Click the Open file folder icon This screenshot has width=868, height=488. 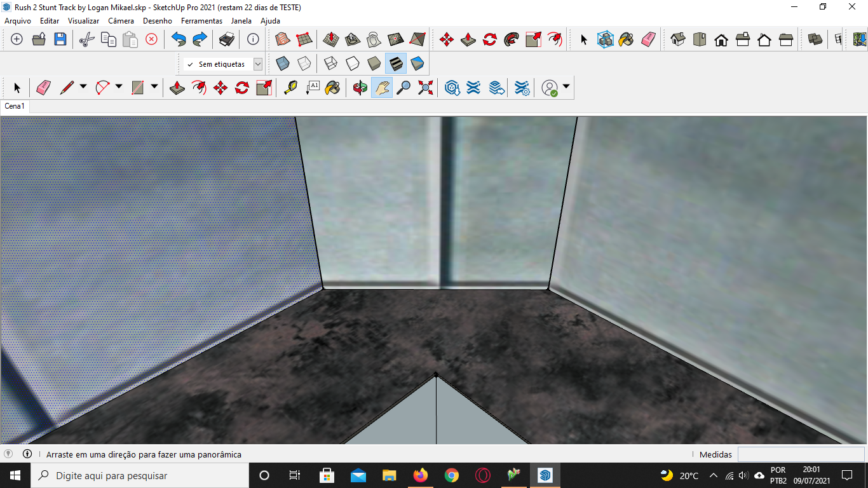tap(39, 39)
